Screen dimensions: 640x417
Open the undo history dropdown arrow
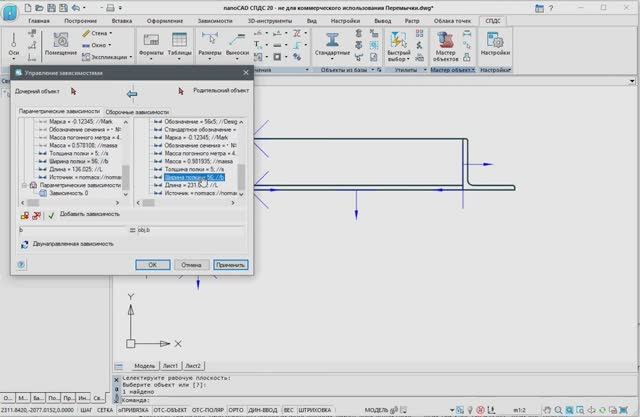(84, 8)
